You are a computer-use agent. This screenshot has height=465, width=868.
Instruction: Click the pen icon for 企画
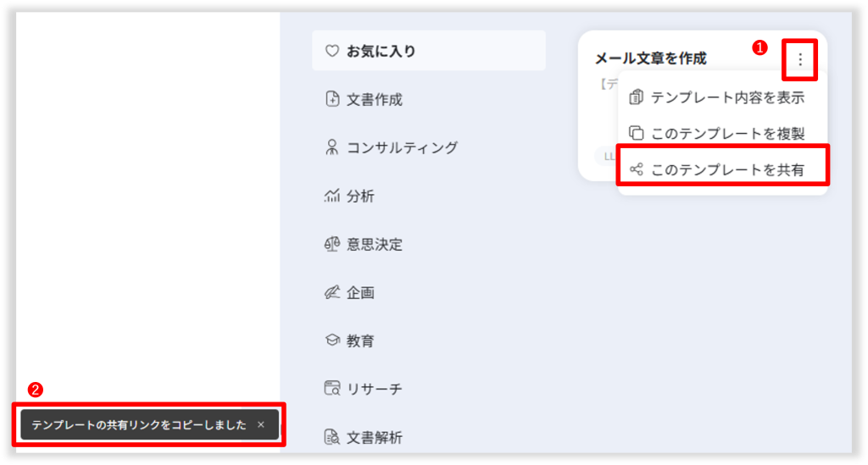point(332,293)
